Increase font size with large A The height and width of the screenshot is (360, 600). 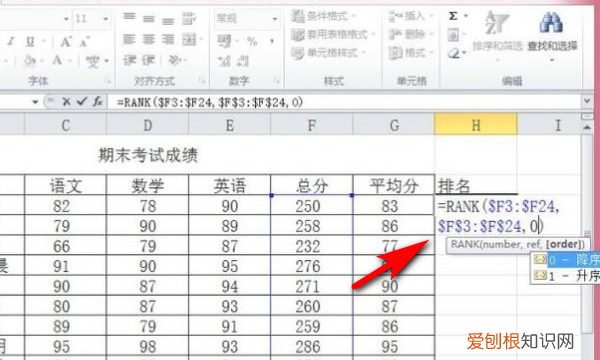click(x=65, y=41)
